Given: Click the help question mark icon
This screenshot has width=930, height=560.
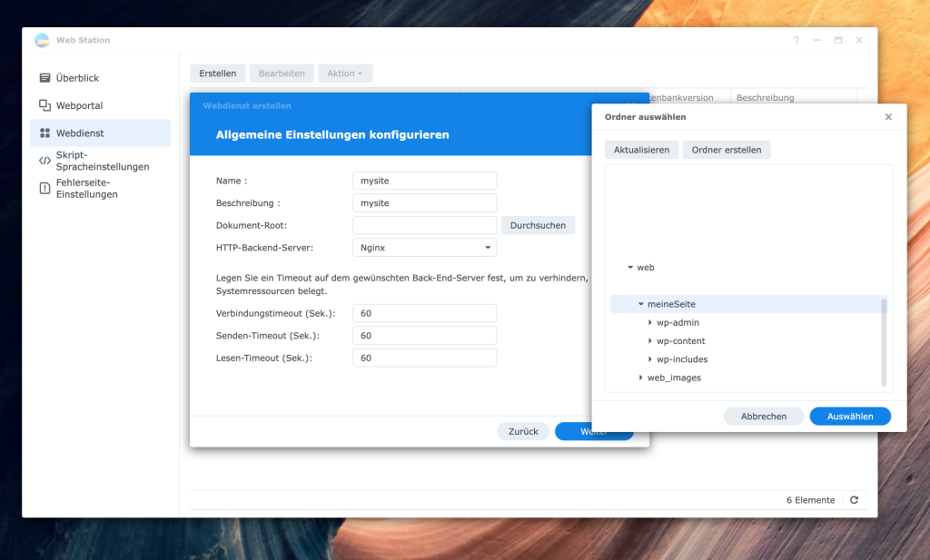Looking at the screenshot, I should pyautogui.click(x=796, y=41).
